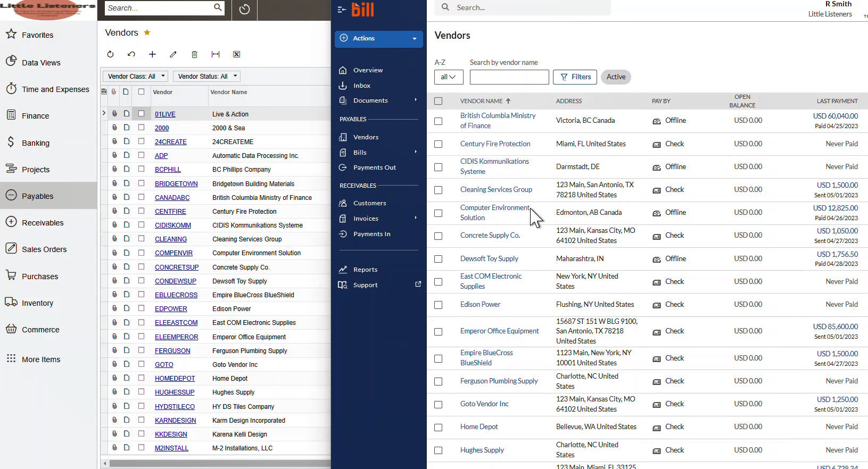Open Payments In in the bill menu
The height and width of the screenshot is (469, 868).
pos(371,234)
